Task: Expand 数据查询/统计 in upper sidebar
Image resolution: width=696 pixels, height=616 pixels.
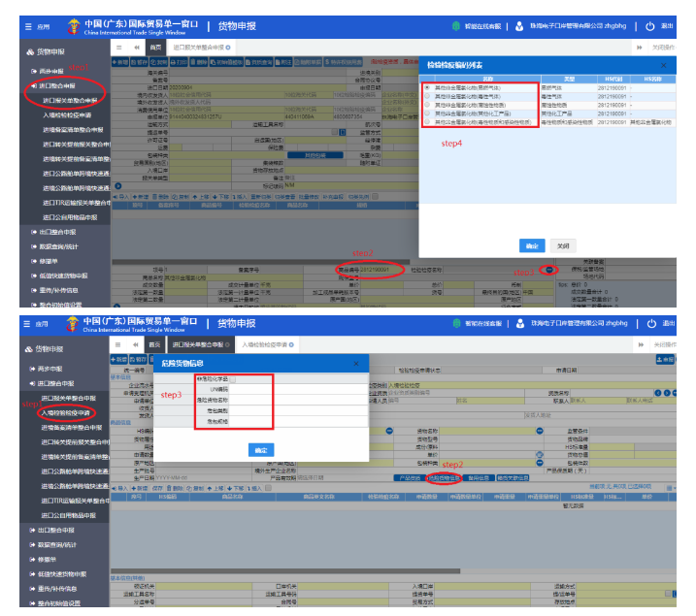Action: click(60, 246)
